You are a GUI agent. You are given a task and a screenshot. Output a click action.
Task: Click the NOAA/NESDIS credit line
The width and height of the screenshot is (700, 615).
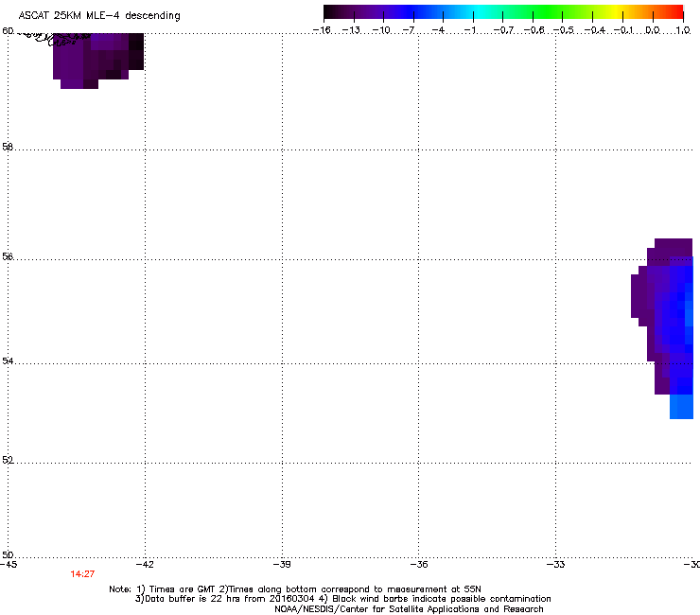click(409, 609)
